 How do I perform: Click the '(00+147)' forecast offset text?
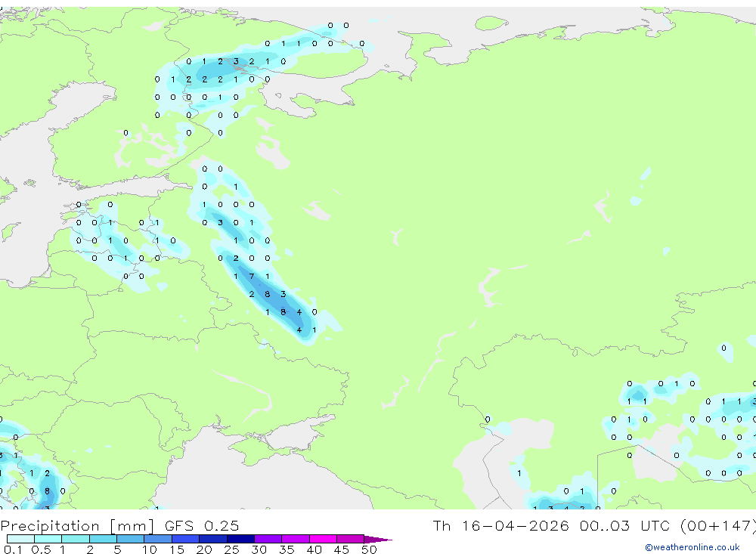[718, 525]
